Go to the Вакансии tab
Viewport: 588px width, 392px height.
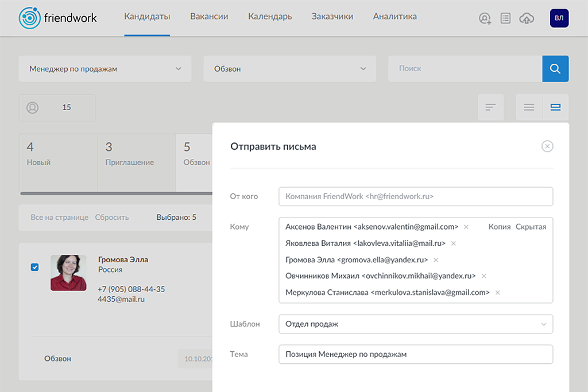click(209, 17)
